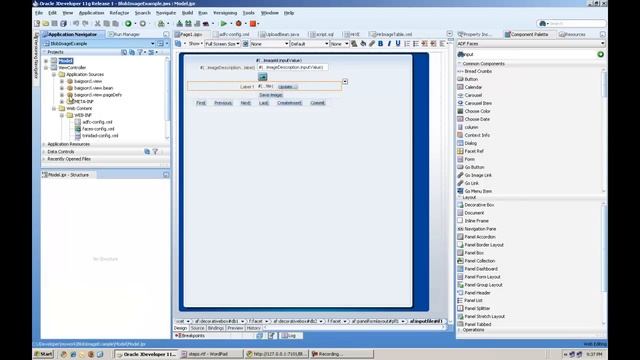
Task: Click the numbered list icon in the editor toolbar
Action: [x=407, y=44]
